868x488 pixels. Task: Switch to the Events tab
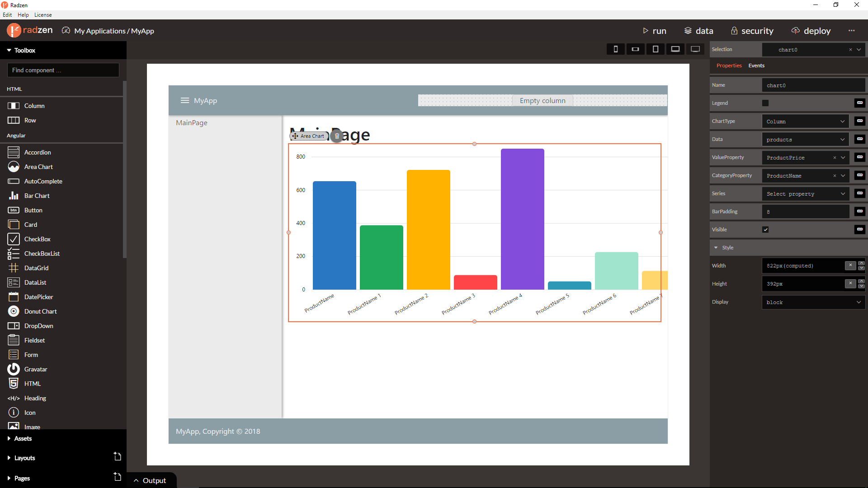pos(756,66)
